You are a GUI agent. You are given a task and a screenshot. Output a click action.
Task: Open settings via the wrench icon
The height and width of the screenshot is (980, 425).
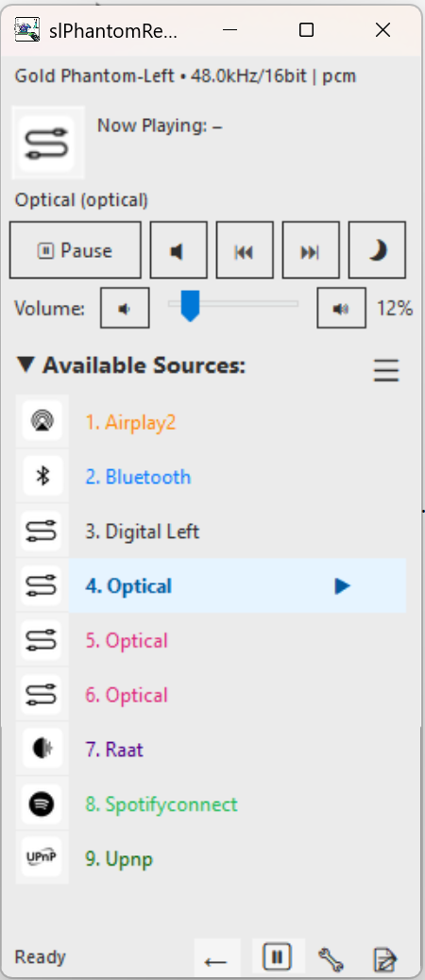tap(331, 958)
